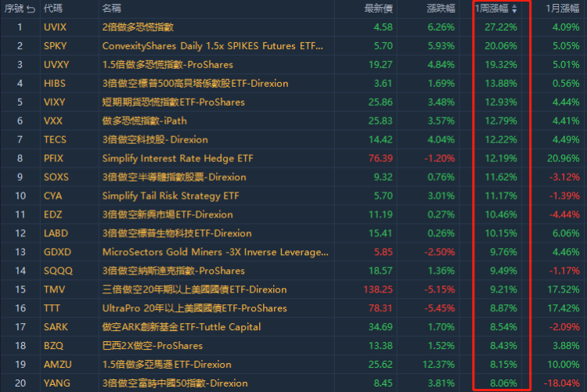Select ticker SARK in row 17
Screen dimensions: 587x392
(x=56, y=327)
